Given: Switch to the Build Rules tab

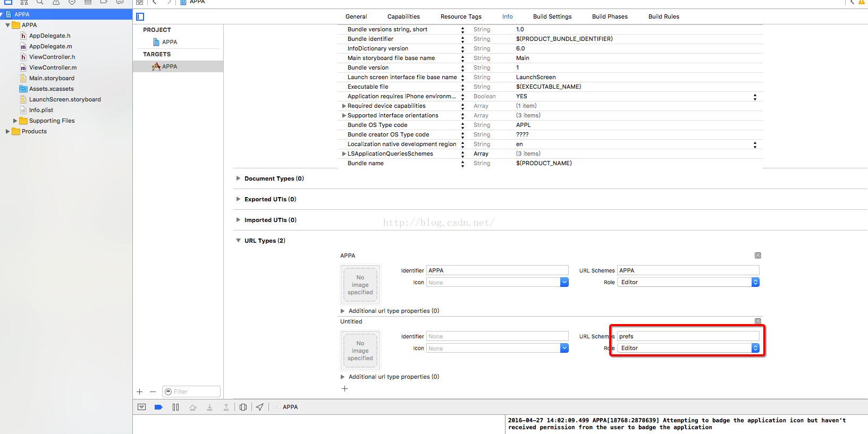Looking at the screenshot, I should click(663, 16).
